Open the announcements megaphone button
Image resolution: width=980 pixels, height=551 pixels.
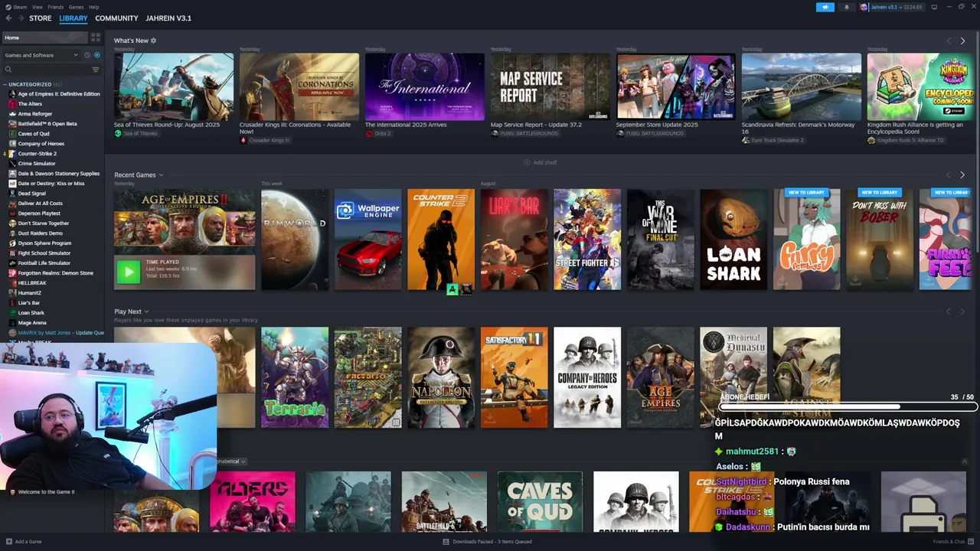click(825, 7)
